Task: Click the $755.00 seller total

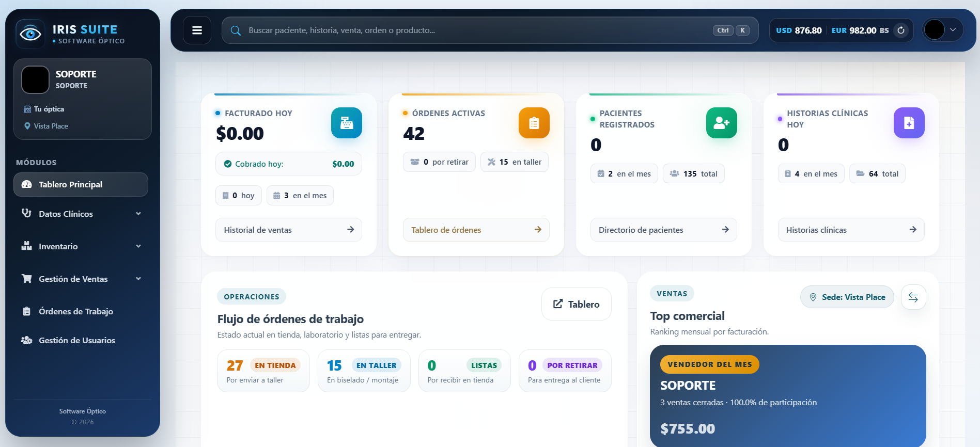Action: pyautogui.click(x=688, y=428)
